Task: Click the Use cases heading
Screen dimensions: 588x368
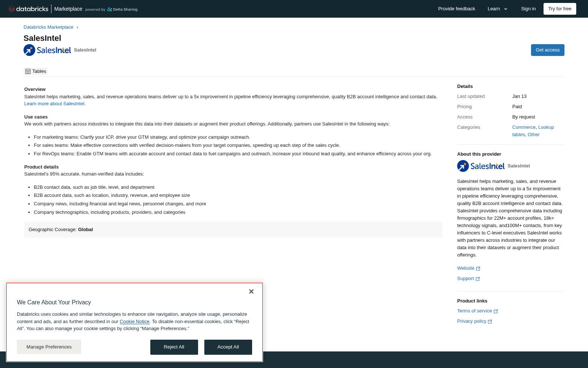Action: click(x=36, y=117)
